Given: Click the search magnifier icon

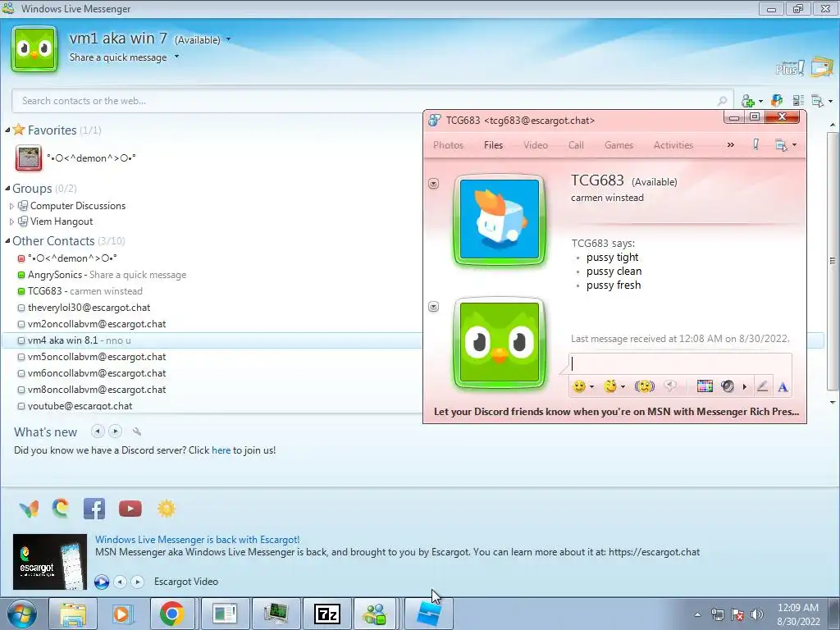Looking at the screenshot, I should click(722, 101).
